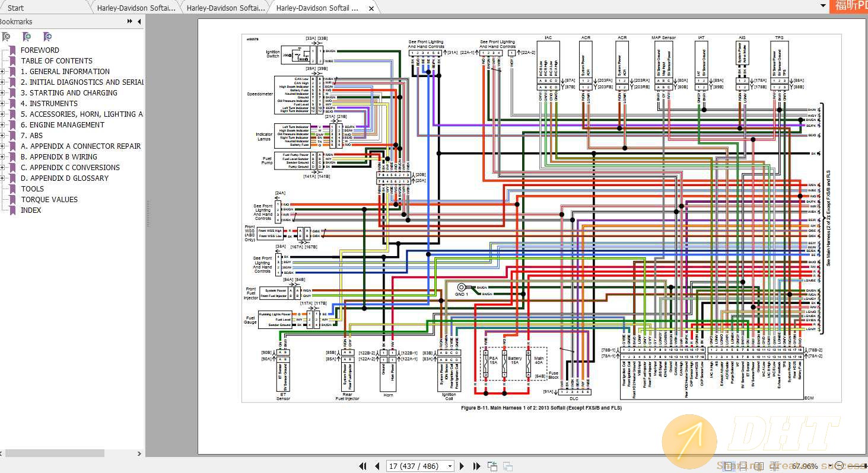Select the 6. ENGINE MANAGEMENT bookmark text
868x473 pixels.
(62, 124)
